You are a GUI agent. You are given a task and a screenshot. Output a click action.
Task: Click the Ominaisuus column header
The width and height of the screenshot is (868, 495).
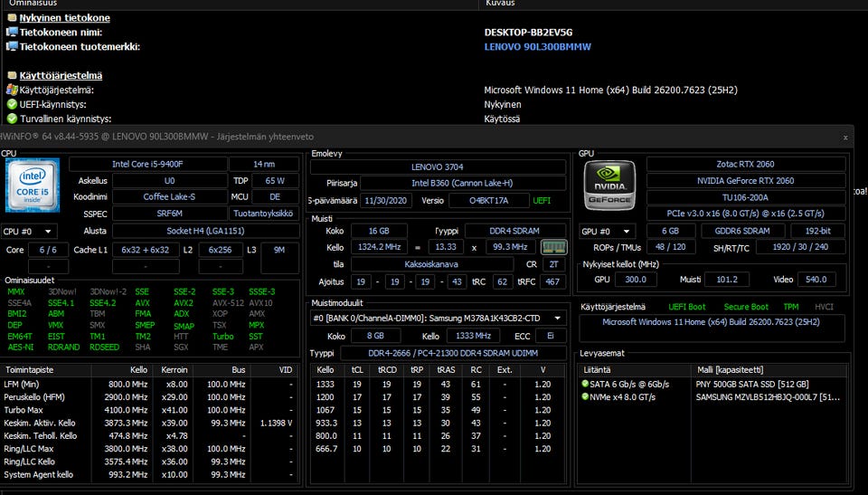click(32, 4)
